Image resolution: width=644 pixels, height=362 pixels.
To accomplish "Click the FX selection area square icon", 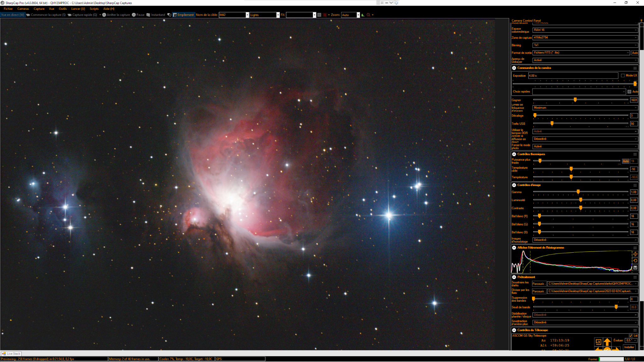I will (x=319, y=15).
